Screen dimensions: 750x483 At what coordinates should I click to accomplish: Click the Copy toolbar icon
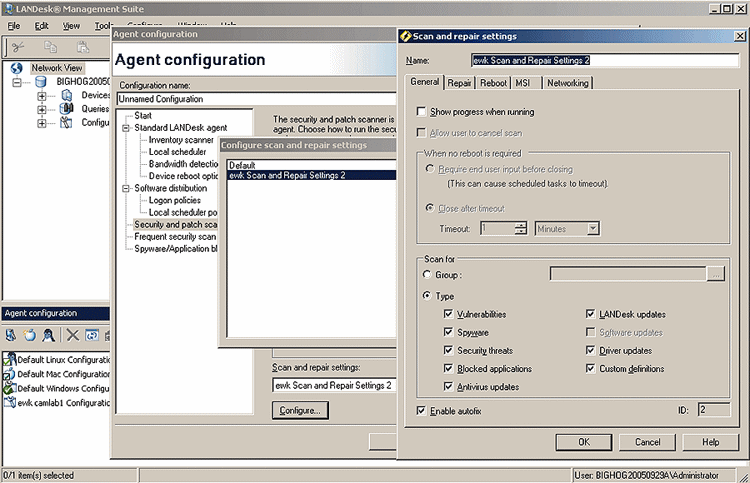50,46
